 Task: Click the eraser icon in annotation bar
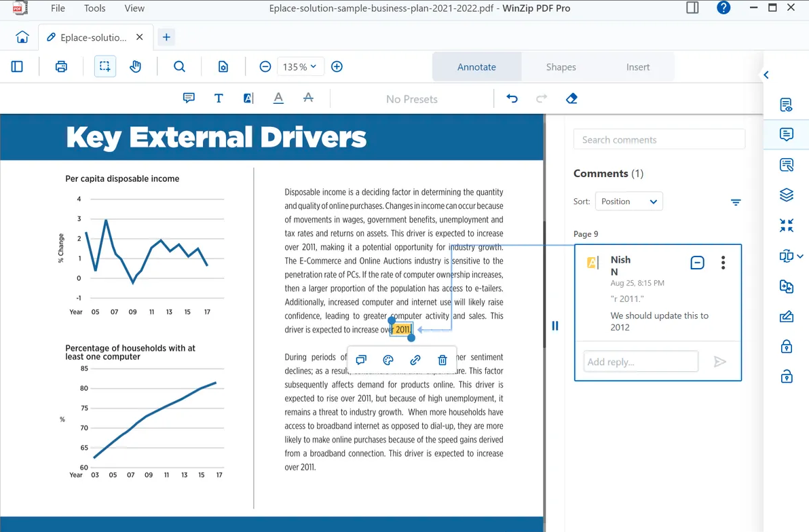571,98
